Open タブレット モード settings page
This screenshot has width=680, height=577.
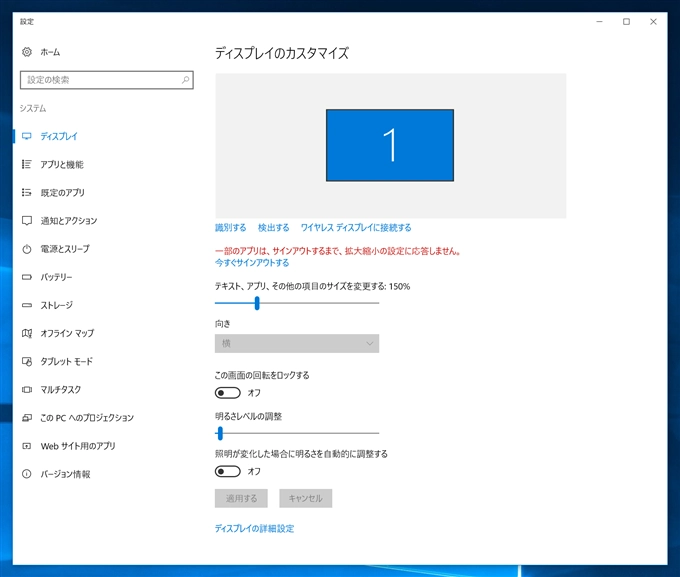[x=67, y=361]
